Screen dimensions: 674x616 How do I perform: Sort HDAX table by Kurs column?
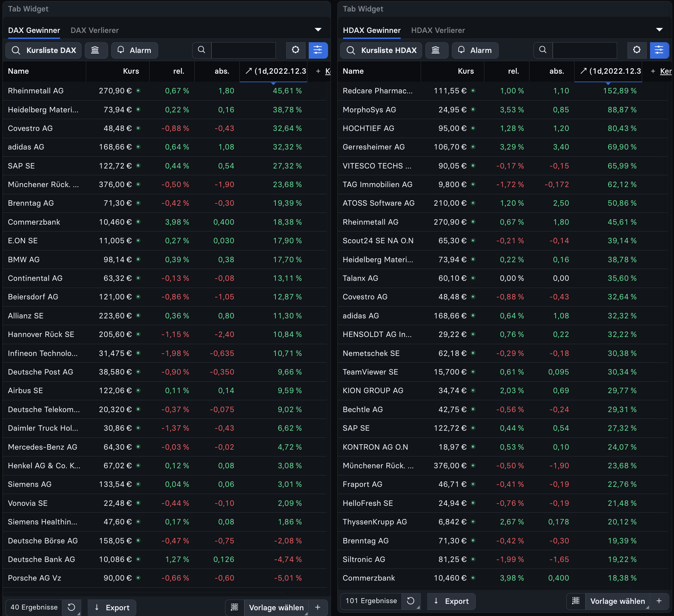[453, 71]
